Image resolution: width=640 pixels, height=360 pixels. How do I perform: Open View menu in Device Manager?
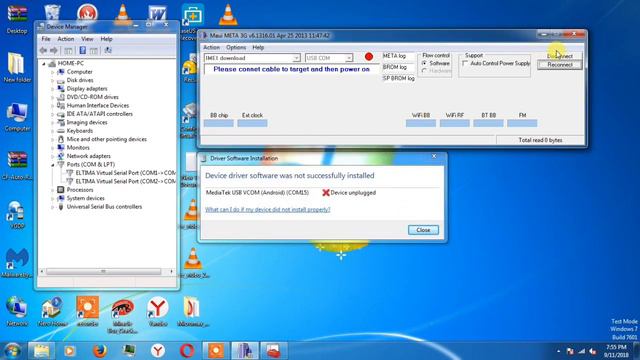pos(87,39)
